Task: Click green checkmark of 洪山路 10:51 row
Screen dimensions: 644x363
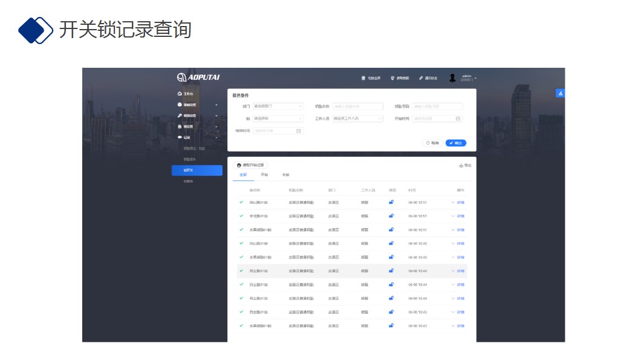Action: tap(241, 202)
